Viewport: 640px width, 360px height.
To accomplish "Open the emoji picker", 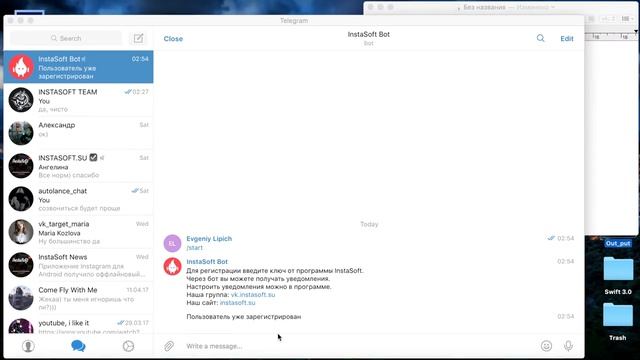I will tap(546, 346).
